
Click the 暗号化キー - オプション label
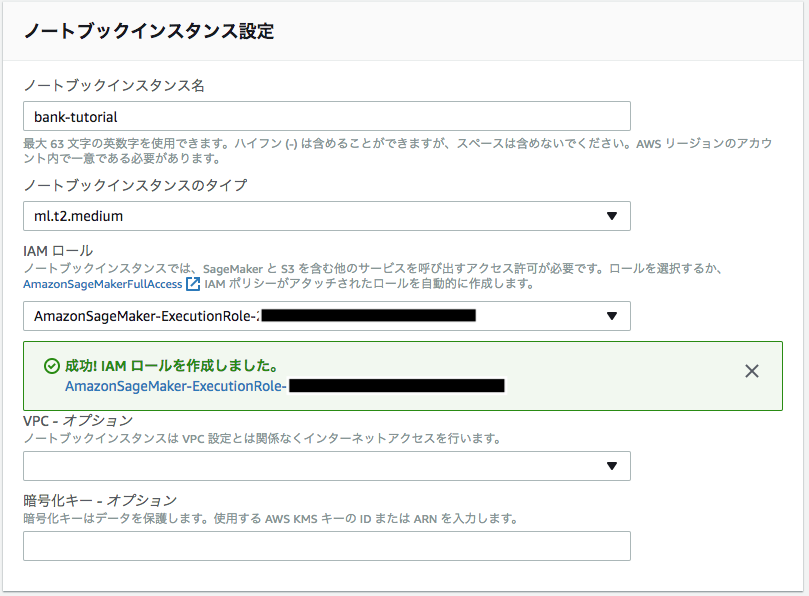click(x=100, y=500)
